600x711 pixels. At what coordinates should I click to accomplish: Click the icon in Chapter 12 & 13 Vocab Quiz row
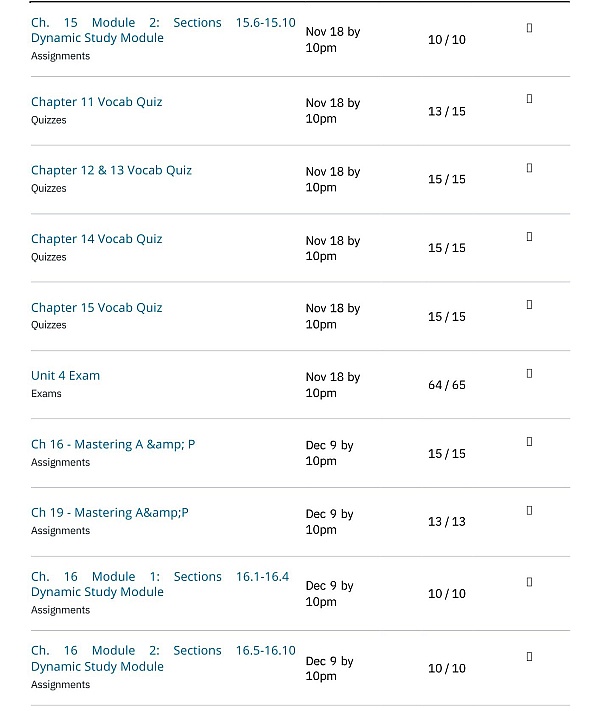tap(529, 167)
